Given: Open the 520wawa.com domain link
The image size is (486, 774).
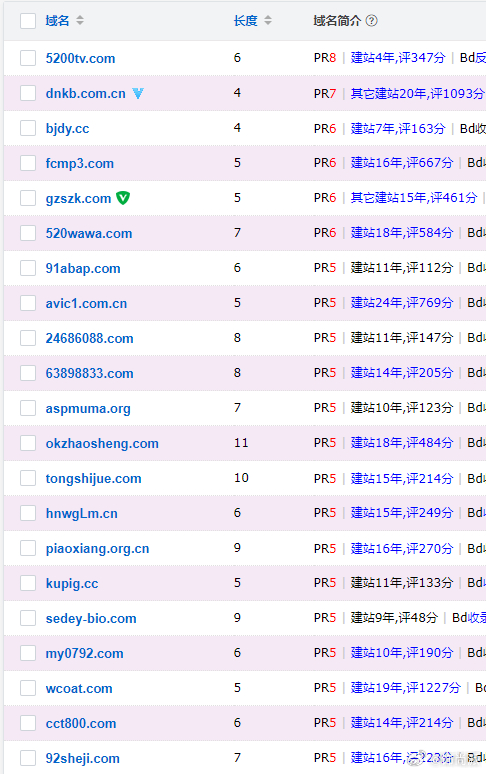Looking at the screenshot, I should click(89, 233).
